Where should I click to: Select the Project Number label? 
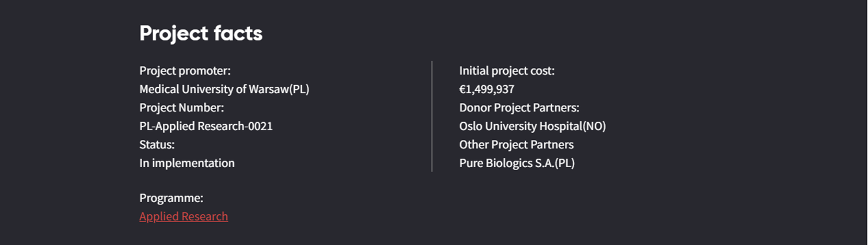pyautogui.click(x=181, y=108)
